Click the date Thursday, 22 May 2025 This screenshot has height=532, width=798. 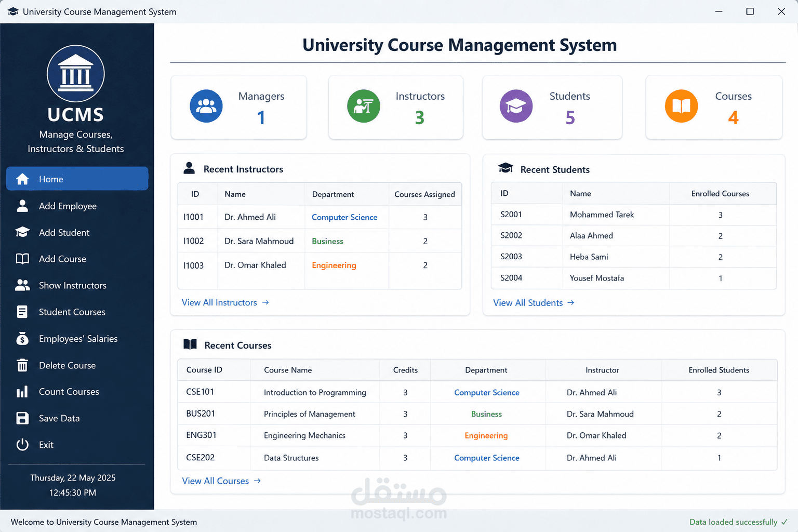(x=73, y=477)
